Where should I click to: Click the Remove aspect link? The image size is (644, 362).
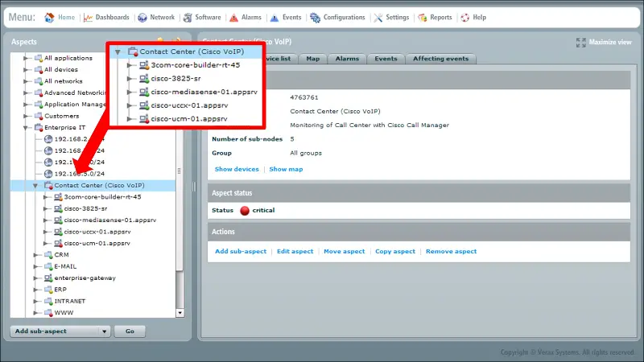pos(451,251)
